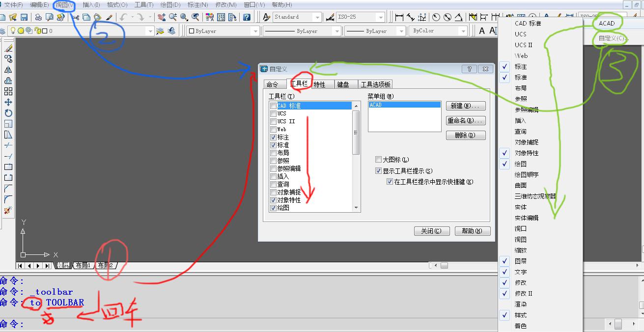Select the Array tool in modify toolbar
The image size is (644, 332).
pyautogui.click(x=8, y=91)
